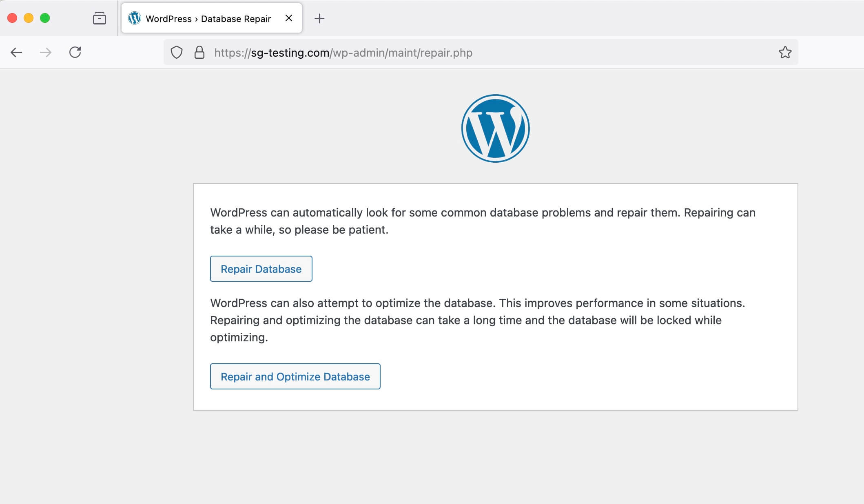Viewport: 864px width, 504px height.
Task: Reload the page with the refresh icon
Action: 75,52
